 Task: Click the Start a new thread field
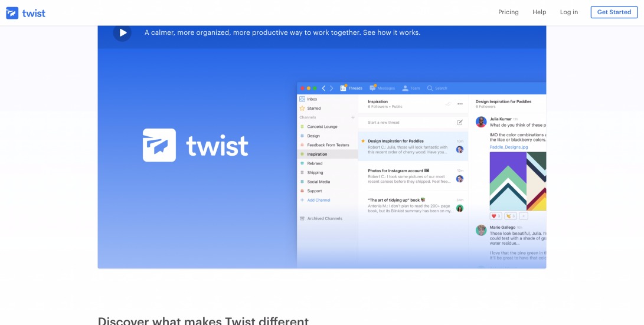(x=413, y=122)
